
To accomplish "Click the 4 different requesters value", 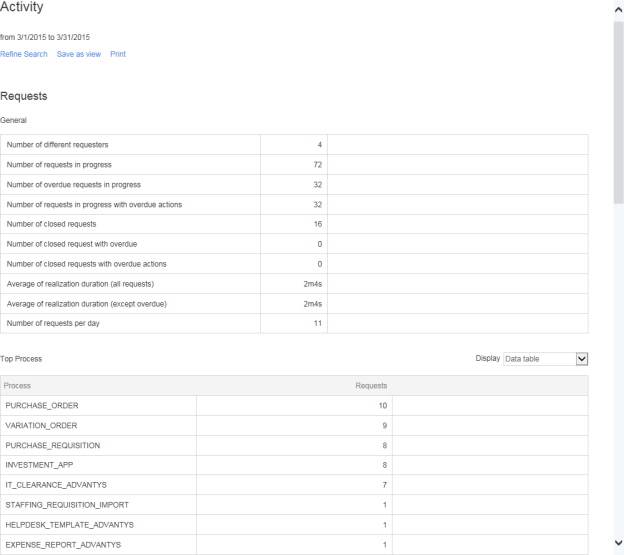I will [319, 145].
